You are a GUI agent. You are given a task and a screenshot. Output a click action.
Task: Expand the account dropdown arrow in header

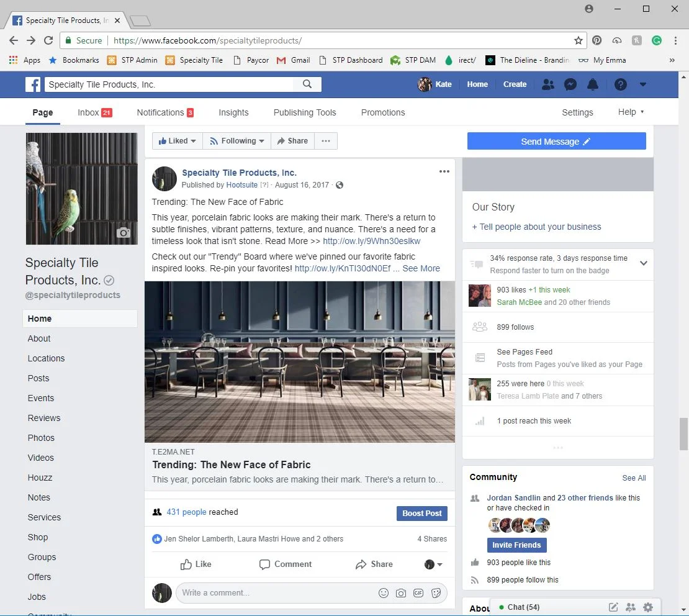click(643, 84)
